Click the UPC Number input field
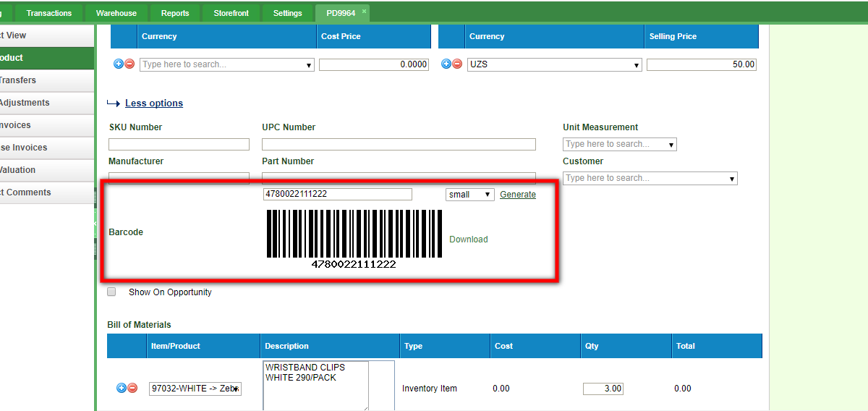 (399, 145)
